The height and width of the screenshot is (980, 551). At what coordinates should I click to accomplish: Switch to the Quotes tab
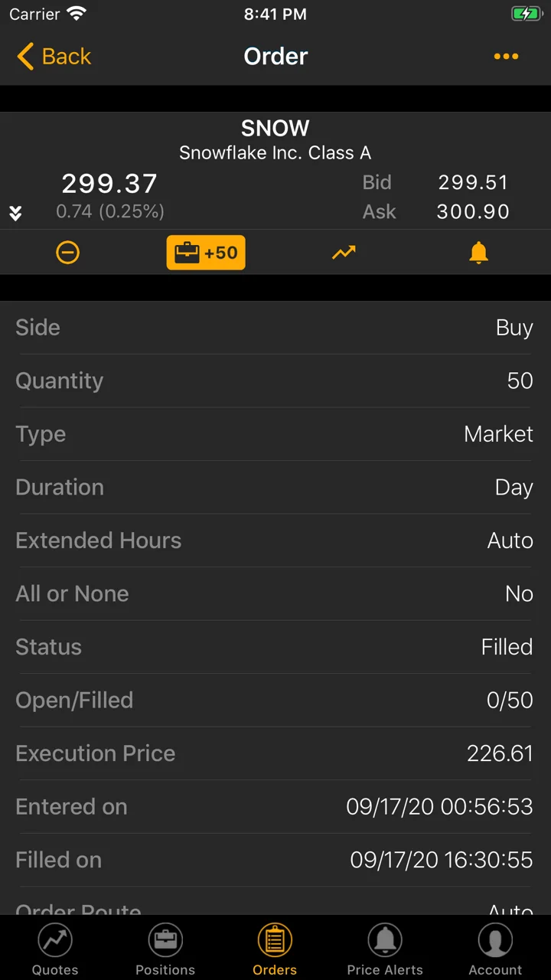(55, 949)
